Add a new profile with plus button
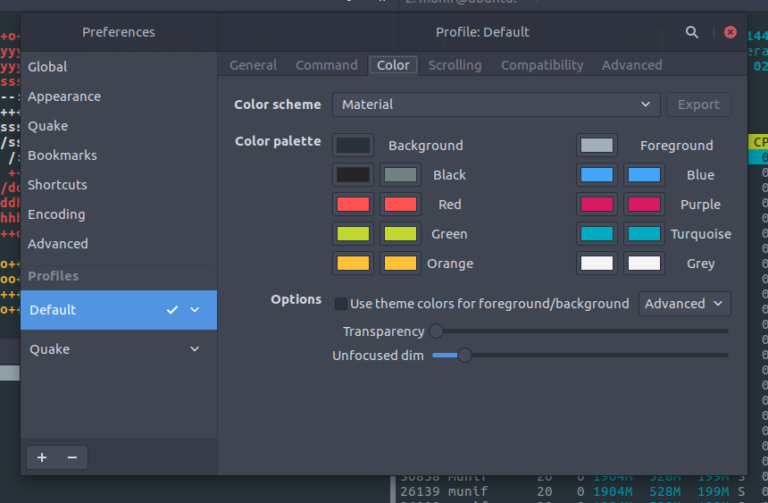 [42, 457]
